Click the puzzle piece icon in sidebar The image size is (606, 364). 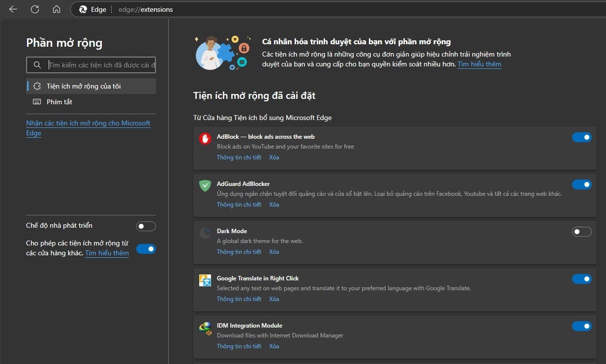[x=37, y=86]
